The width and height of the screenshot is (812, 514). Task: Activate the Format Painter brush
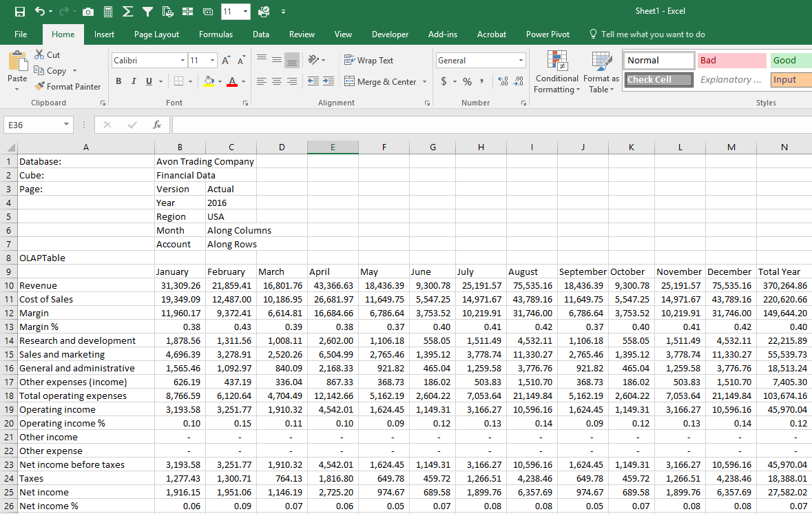pos(39,87)
